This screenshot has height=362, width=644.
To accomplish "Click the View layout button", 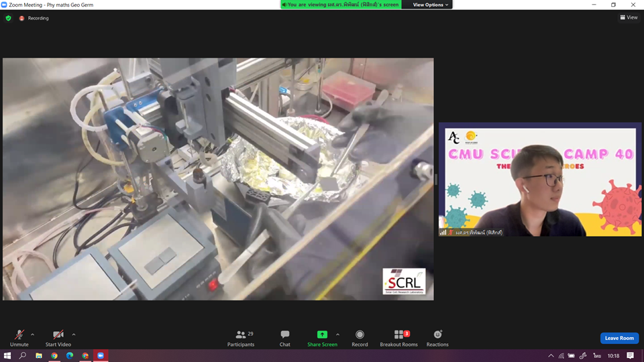I will click(x=629, y=17).
